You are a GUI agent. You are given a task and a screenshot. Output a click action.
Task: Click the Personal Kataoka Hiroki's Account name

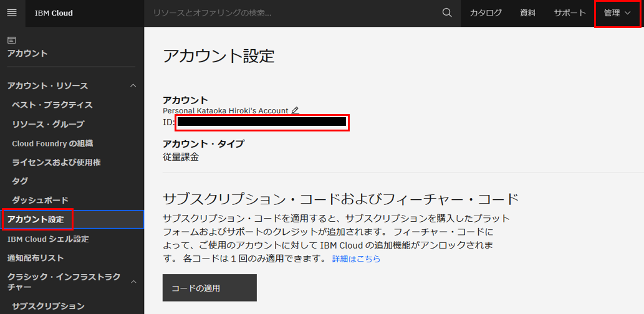coord(226,111)
